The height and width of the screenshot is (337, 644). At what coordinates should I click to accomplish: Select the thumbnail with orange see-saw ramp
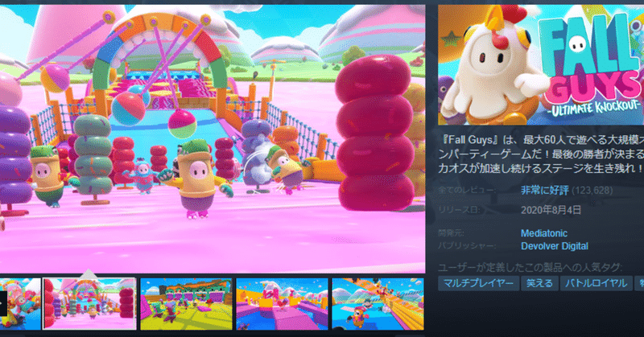click(x=378, y=304)
